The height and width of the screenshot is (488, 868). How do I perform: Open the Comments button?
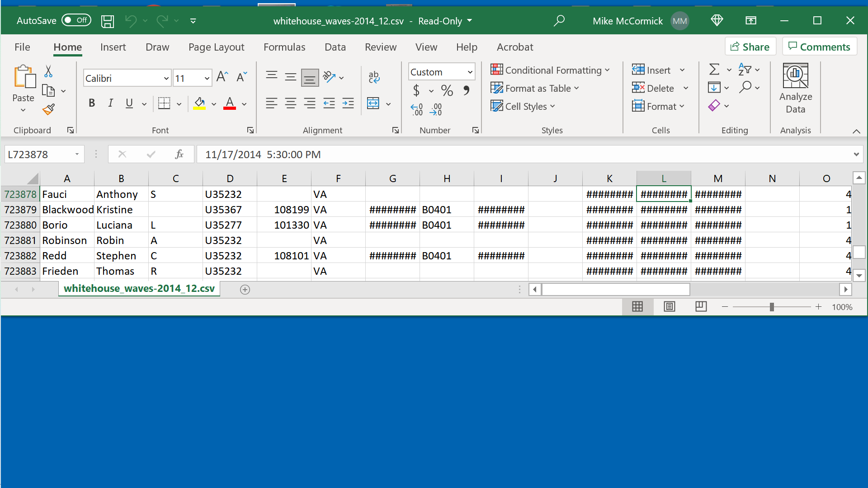(819, 47)
